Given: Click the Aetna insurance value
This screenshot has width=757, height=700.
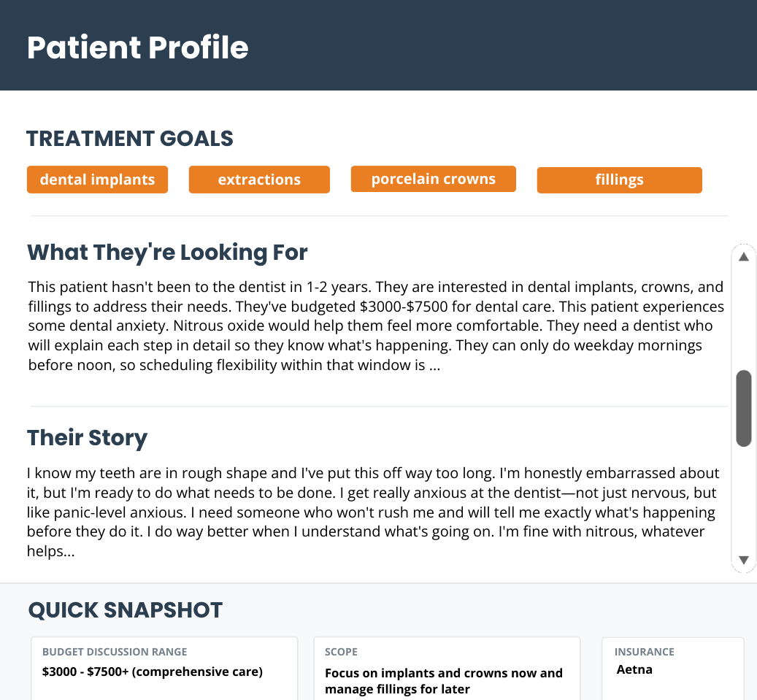Looking at the screenshot, I should pos(634,669).
